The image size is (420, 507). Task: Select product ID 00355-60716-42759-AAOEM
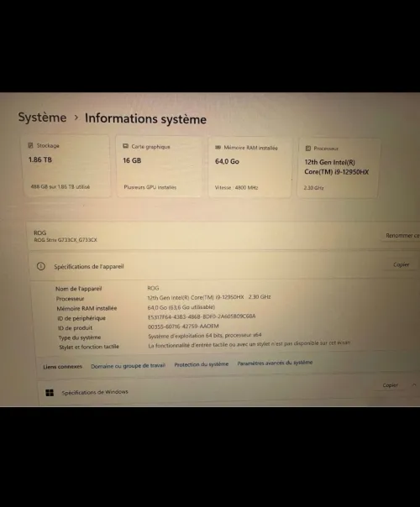click(x=183, y=327)
